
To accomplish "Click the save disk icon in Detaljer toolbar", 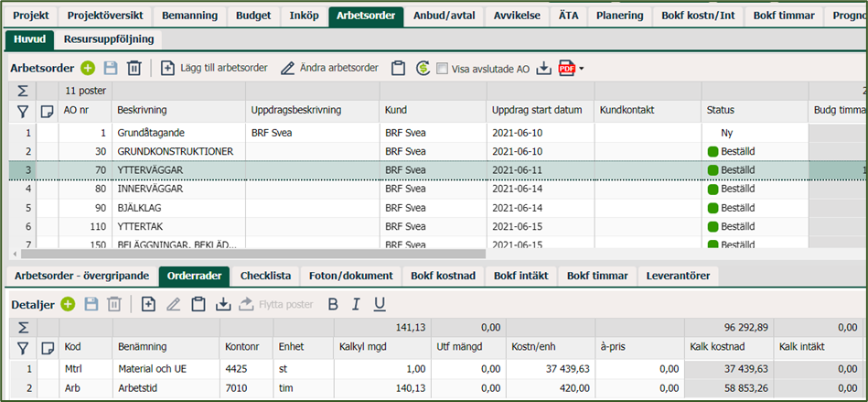I will (x=91, y=304).
